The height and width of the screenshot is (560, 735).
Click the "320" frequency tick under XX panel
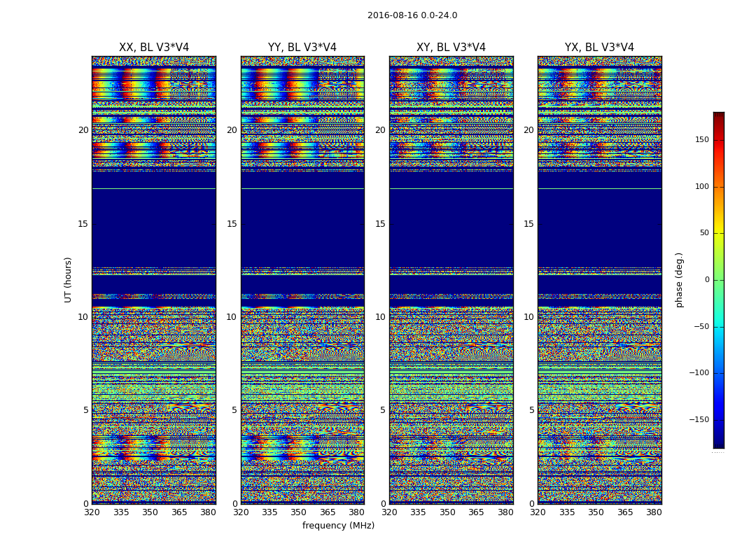pyautogui.click(x=92, y=512)
